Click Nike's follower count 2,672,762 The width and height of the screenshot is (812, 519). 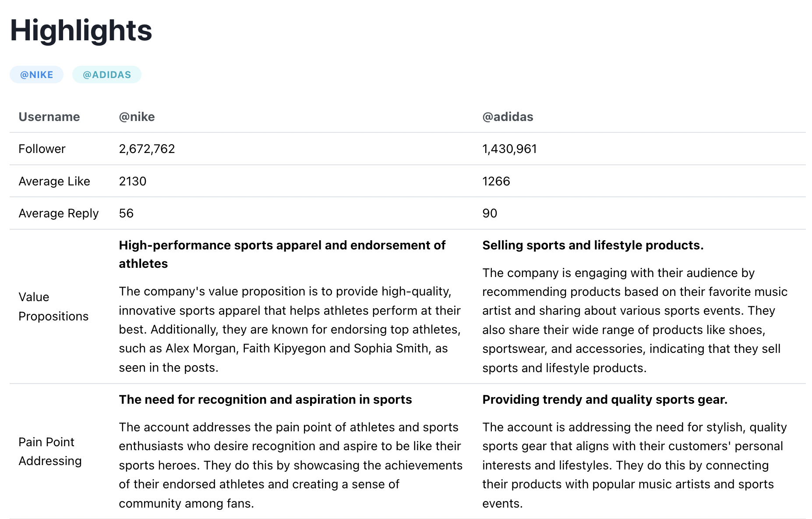(147, 149)
